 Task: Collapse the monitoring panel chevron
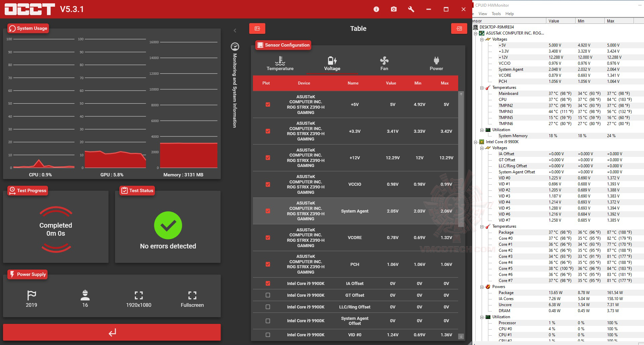(x=235, y=31)
